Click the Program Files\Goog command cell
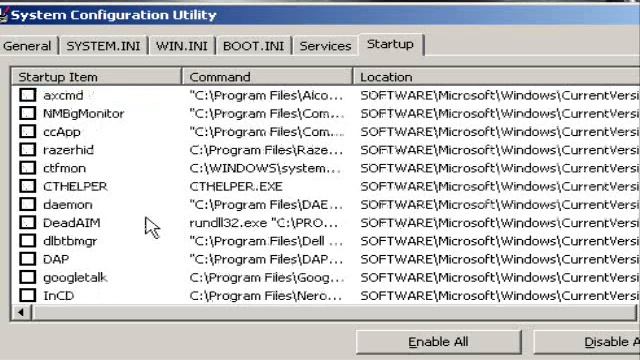This screenshot has height=360, width=640. pos(267,278)
